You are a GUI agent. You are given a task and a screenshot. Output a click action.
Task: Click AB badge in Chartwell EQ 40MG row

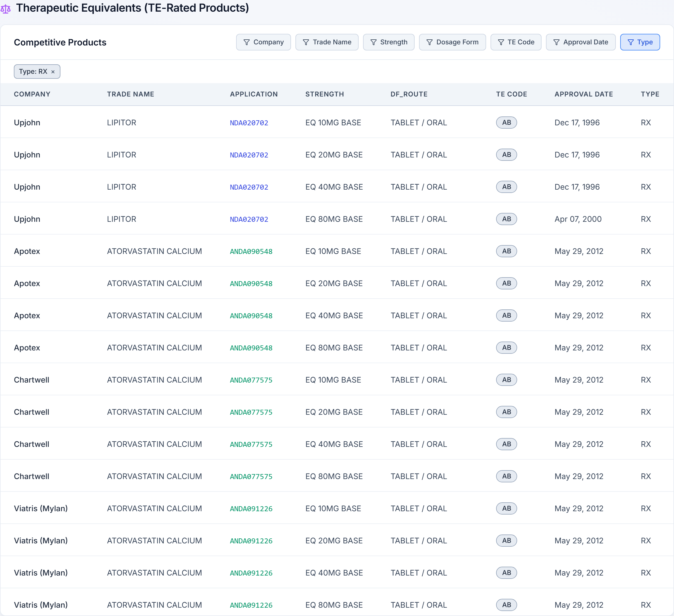(x=507, y=444)
